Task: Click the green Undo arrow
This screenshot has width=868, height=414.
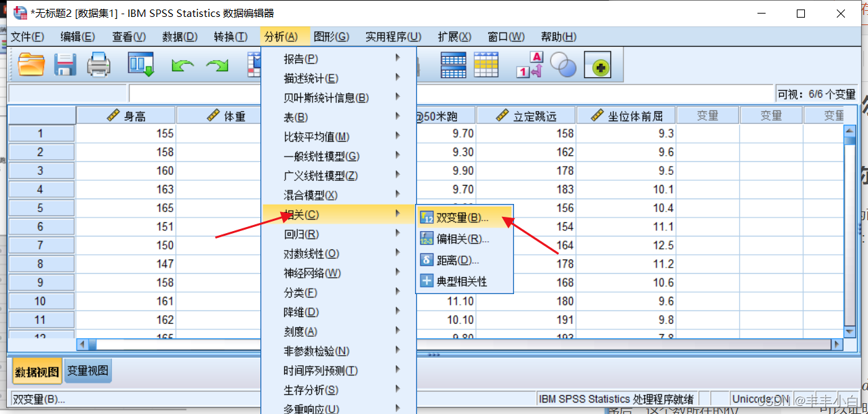Action: pos(182,66)
